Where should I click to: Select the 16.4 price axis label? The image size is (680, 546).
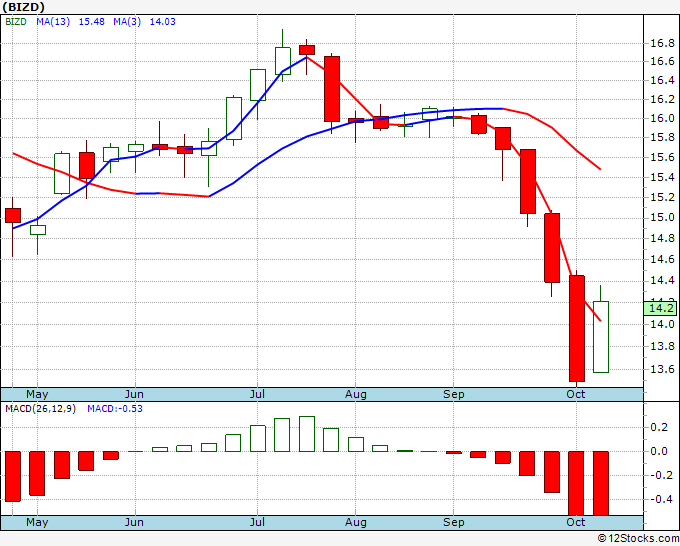click(x=662, y=80)
